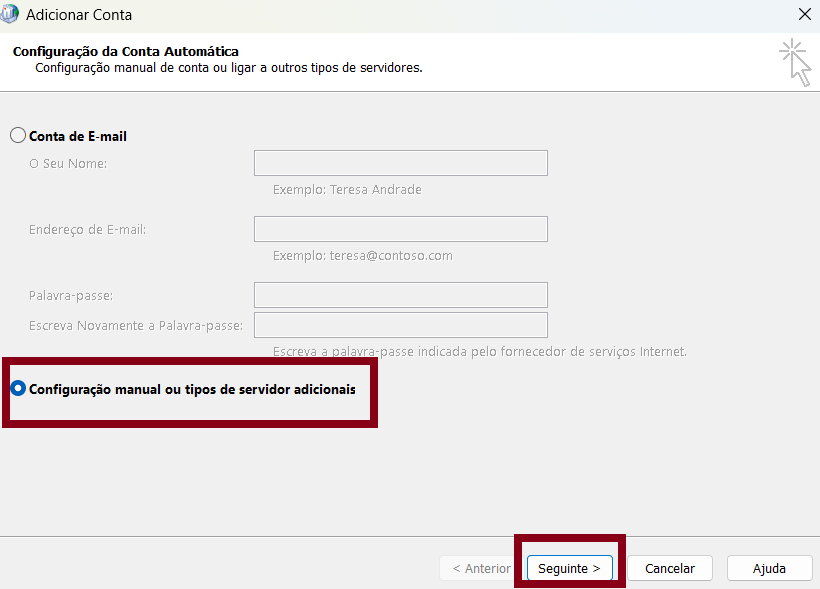Click the wizard cursor icon in the header
The height and width of the screenshot is (589, 820).
point(795,62)
